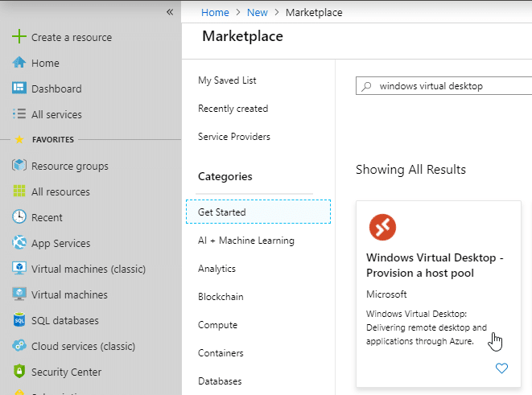The image size is (532, 395).
Task: Click the FAVORITES label in sidebar
Action: 53,140
